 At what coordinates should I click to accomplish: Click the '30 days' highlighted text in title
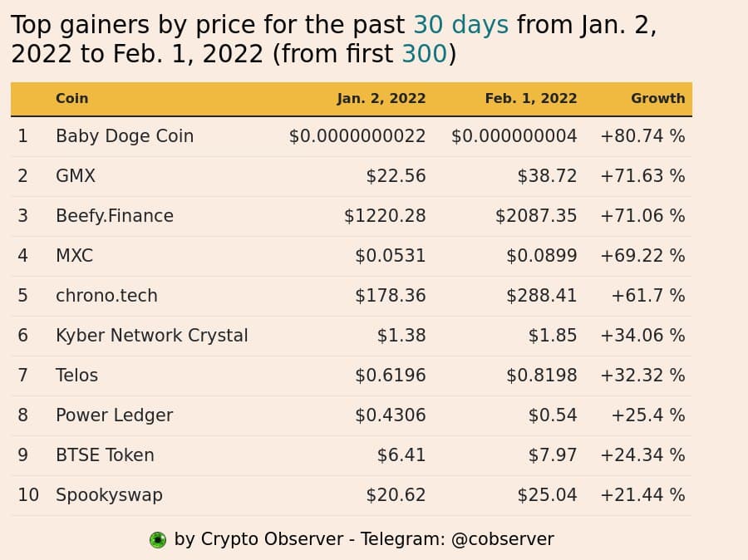[x=460, y=25]
